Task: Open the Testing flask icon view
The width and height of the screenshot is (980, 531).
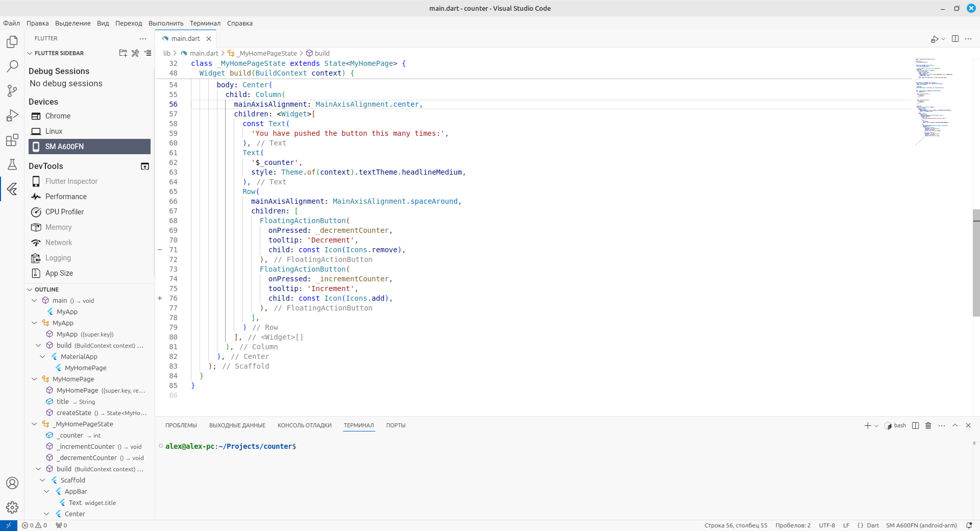Action: point(12,164)
